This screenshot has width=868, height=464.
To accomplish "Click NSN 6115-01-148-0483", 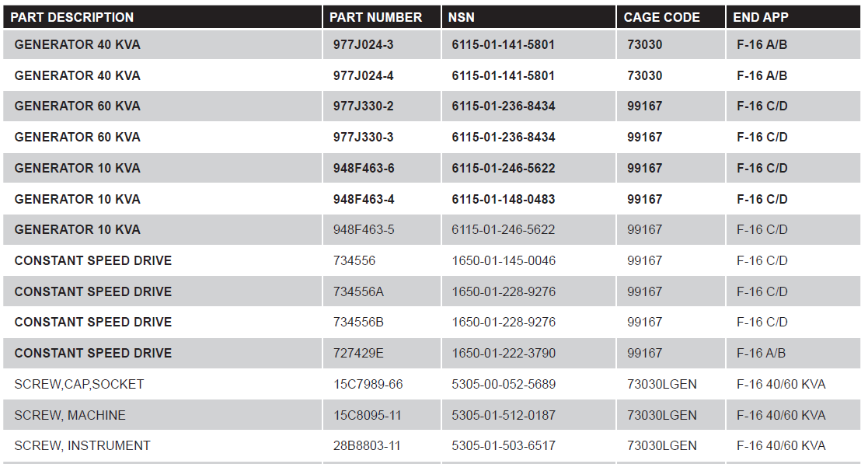I will tap(503, 199).
